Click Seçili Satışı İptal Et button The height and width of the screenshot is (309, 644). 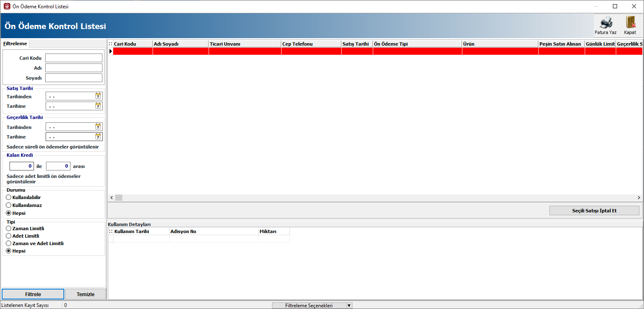coord(594,211)
